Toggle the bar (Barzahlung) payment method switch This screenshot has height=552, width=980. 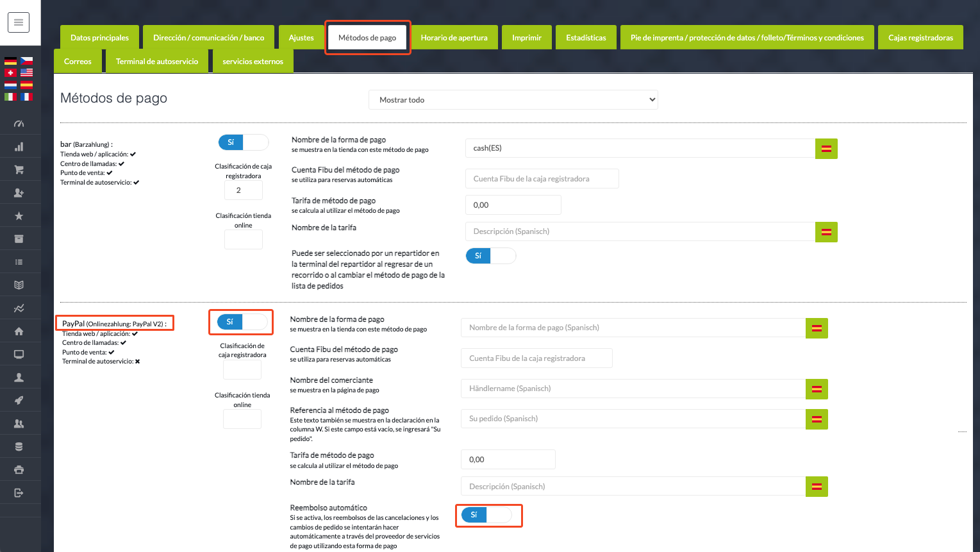(244, 142)
